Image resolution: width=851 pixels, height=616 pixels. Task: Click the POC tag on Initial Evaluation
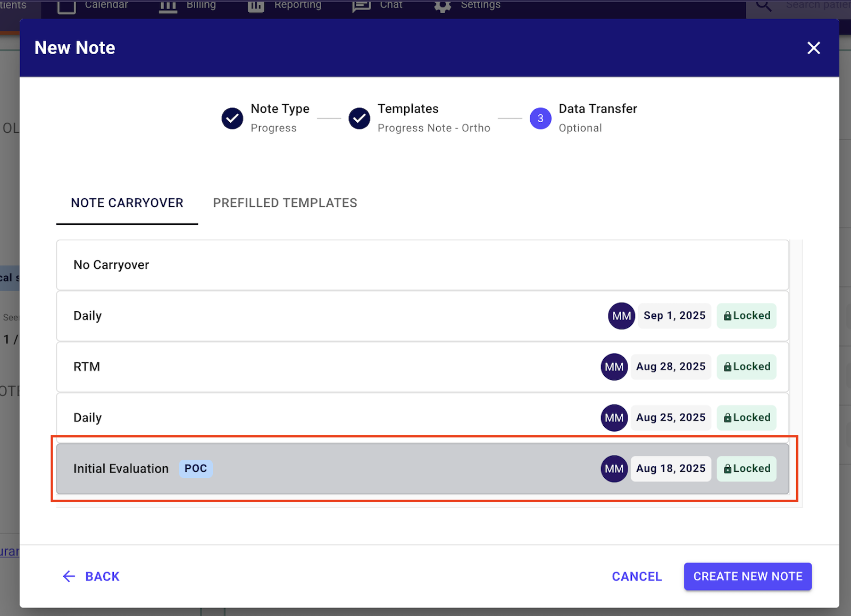pyautogui.click(x=196, y=469)
